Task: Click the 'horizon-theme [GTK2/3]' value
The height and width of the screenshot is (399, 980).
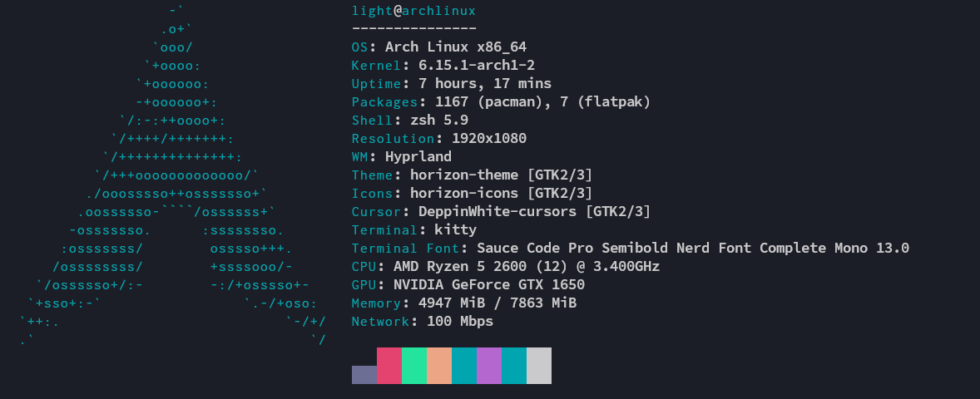Action: [x=502, y=175]
